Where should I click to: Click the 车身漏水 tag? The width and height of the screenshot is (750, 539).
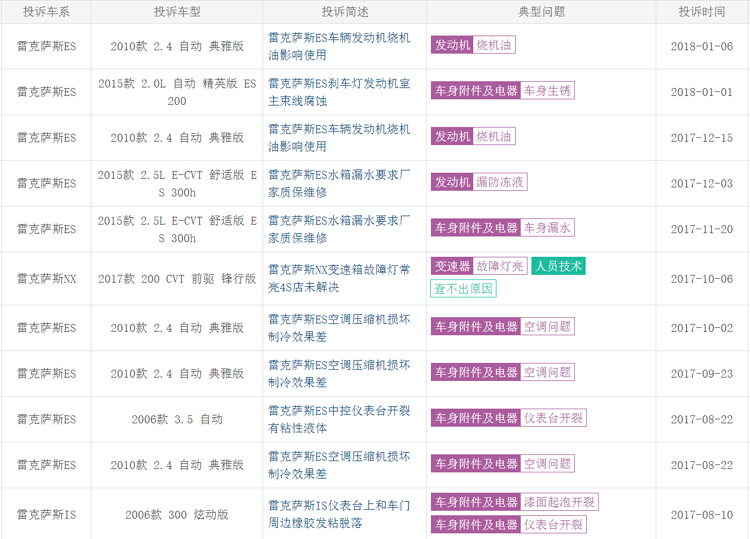(x=547, y=228)
